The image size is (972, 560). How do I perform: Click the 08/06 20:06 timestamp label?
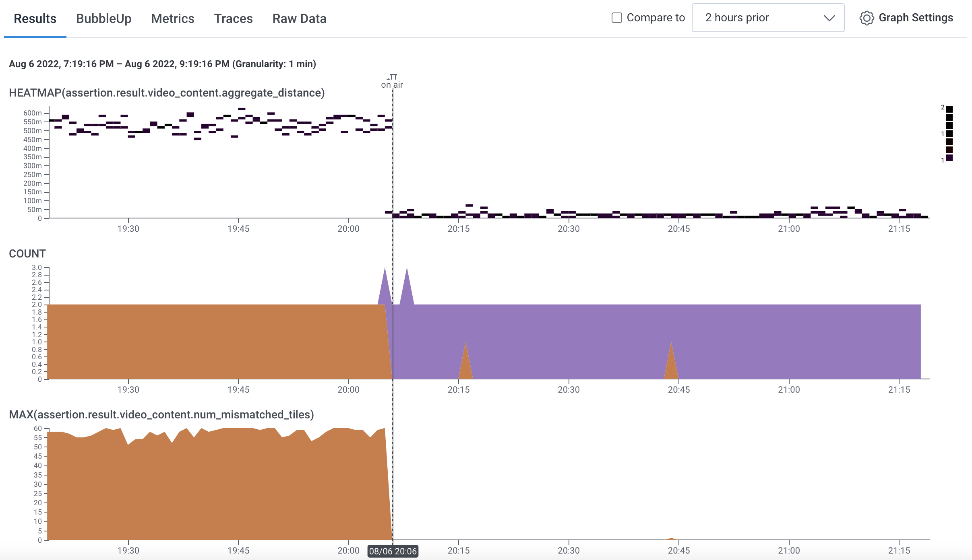point(395,550)
